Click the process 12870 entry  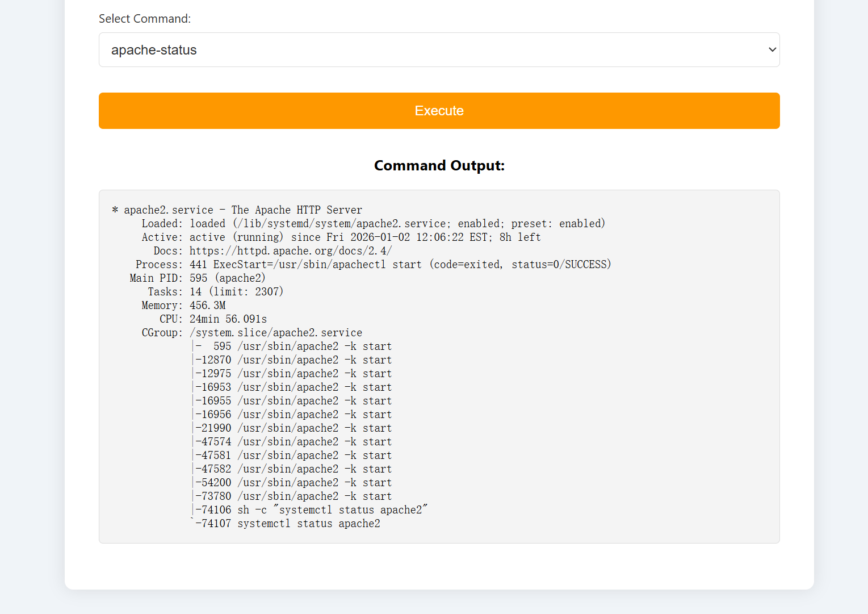(293, 360)
